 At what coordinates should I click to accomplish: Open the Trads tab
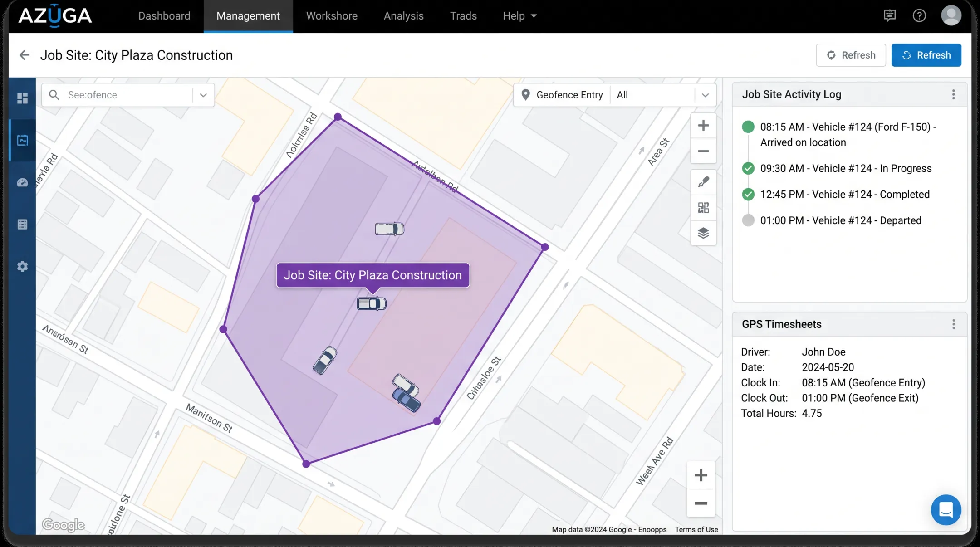pos(463,16)
